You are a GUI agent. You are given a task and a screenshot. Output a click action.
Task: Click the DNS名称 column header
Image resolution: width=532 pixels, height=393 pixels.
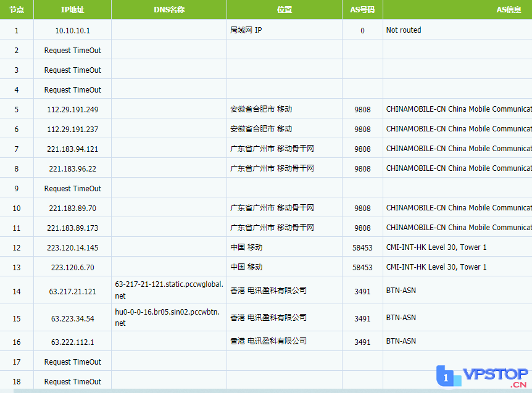169,10
